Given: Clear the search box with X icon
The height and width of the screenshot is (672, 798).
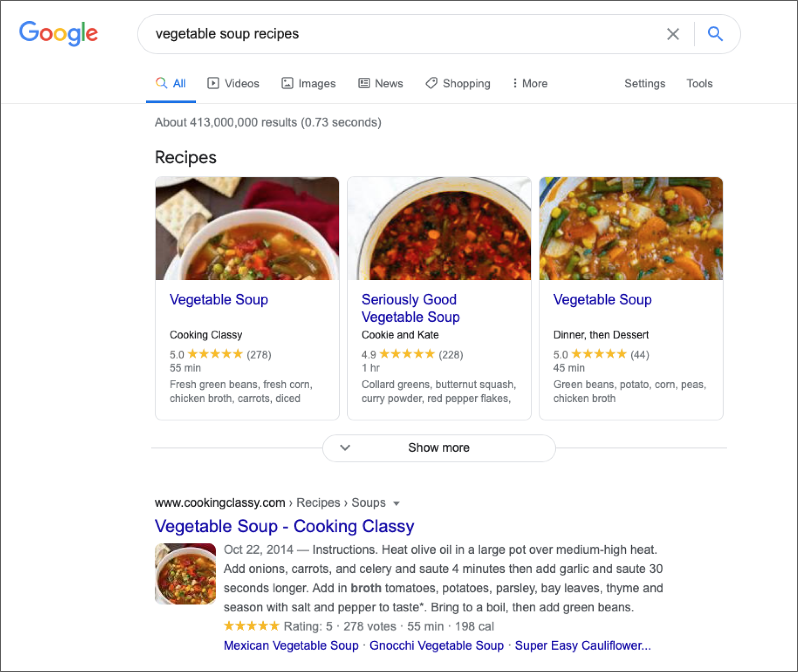Looking at the screenshot, I should point(673,34).
